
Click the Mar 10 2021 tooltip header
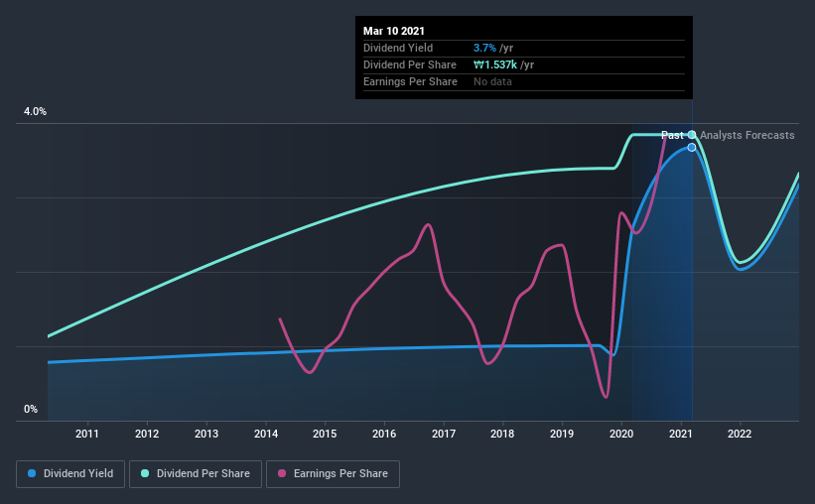click(394, 31)
